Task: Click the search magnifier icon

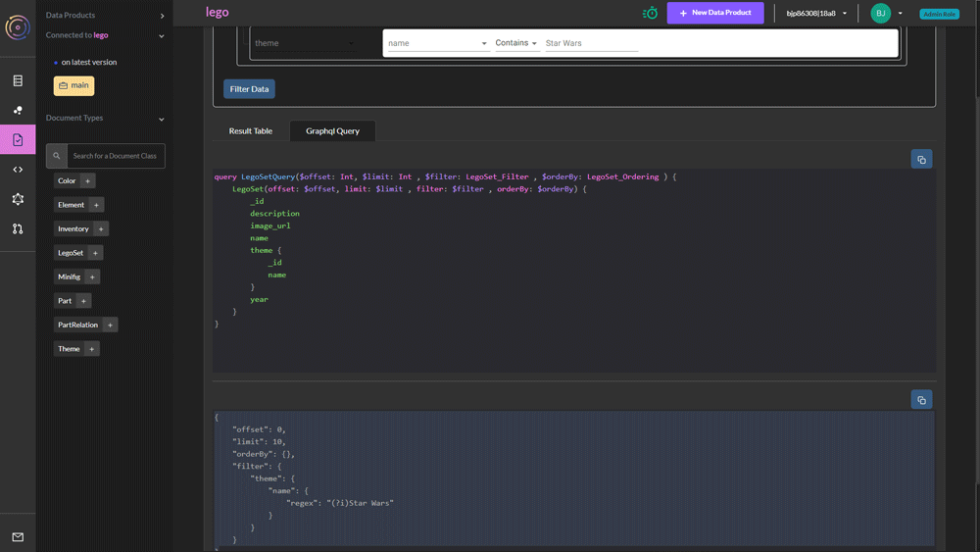Action: coord(56,156)
